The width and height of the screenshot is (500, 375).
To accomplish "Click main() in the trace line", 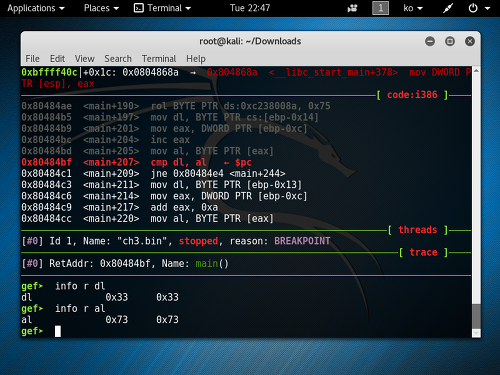I will (x=212, y=264).
